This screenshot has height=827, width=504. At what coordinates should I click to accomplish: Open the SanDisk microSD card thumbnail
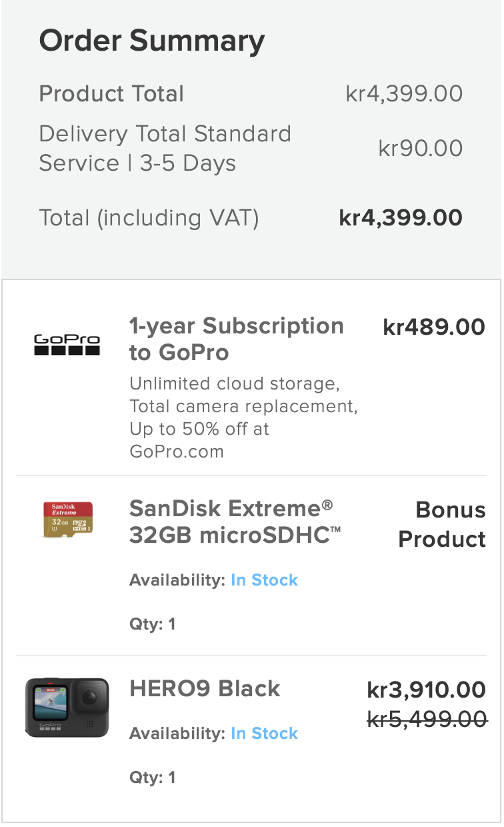click(67, 519)
